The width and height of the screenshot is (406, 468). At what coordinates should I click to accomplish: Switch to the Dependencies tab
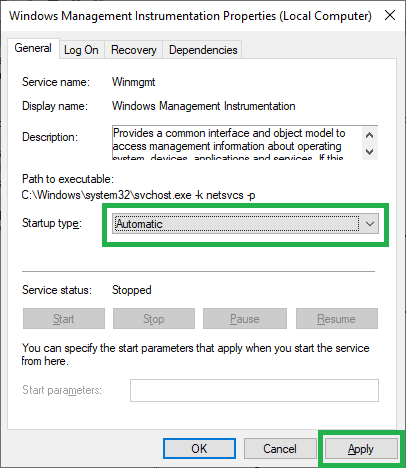point(203,50)
